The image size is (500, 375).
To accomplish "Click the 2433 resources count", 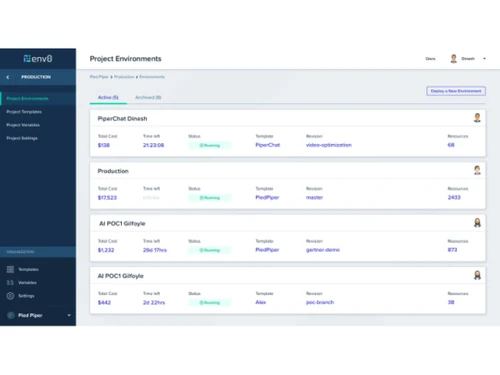I will tap(454, 197).
